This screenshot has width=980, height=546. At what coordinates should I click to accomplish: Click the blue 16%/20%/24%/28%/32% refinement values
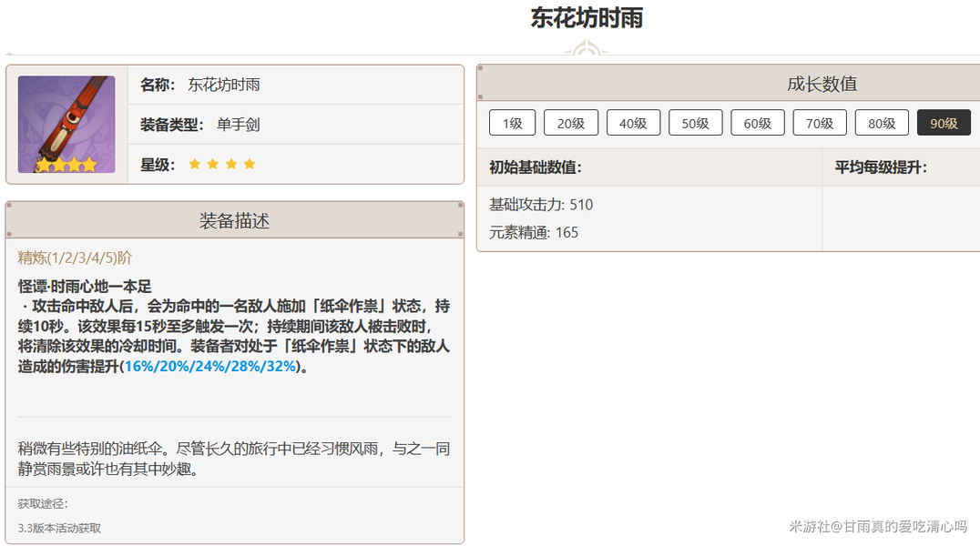click(x=210, y=367)
